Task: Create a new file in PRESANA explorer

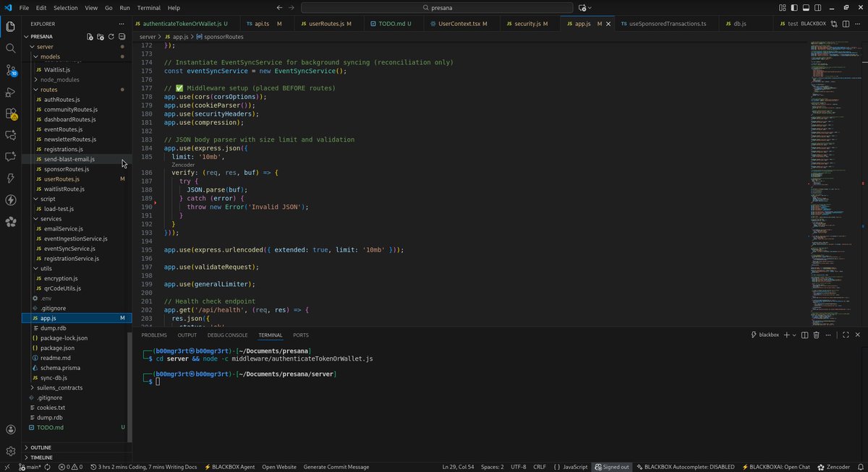Action: tap(90, 36)
